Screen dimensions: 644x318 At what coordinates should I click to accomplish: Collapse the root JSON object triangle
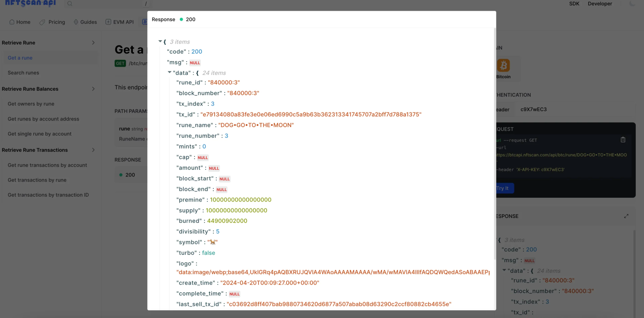click(160, 41)
